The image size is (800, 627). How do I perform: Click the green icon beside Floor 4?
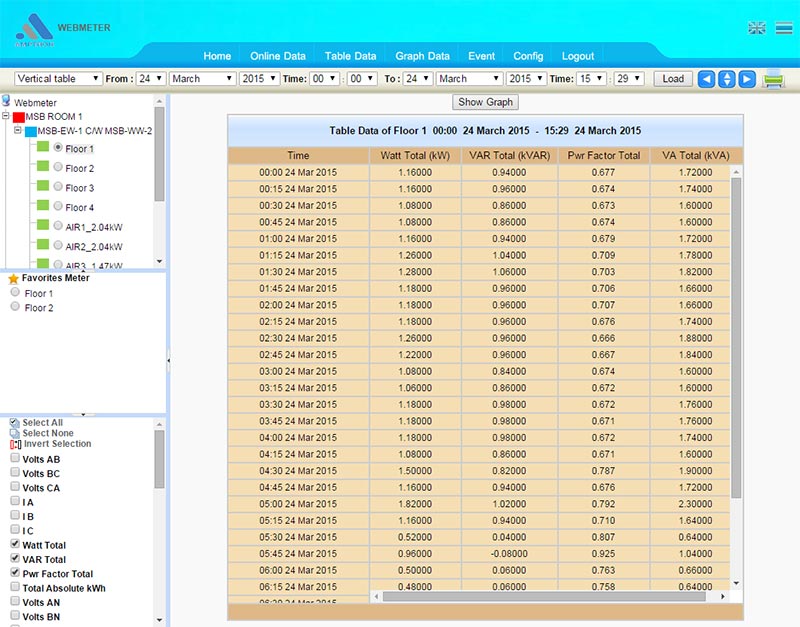(x=43, y=206)
